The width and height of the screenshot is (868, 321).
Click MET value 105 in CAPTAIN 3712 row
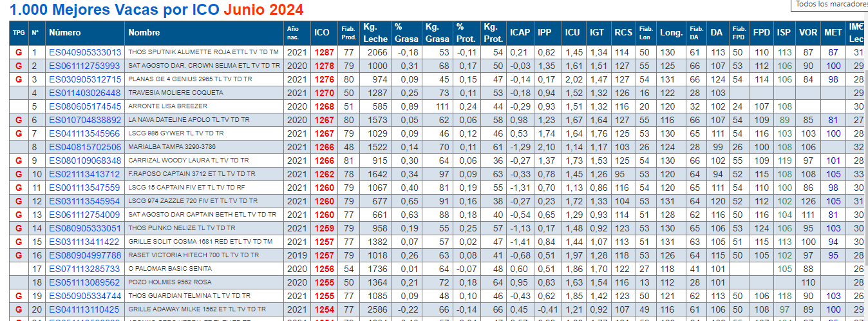pyautogui.click(x=833, y=174)
